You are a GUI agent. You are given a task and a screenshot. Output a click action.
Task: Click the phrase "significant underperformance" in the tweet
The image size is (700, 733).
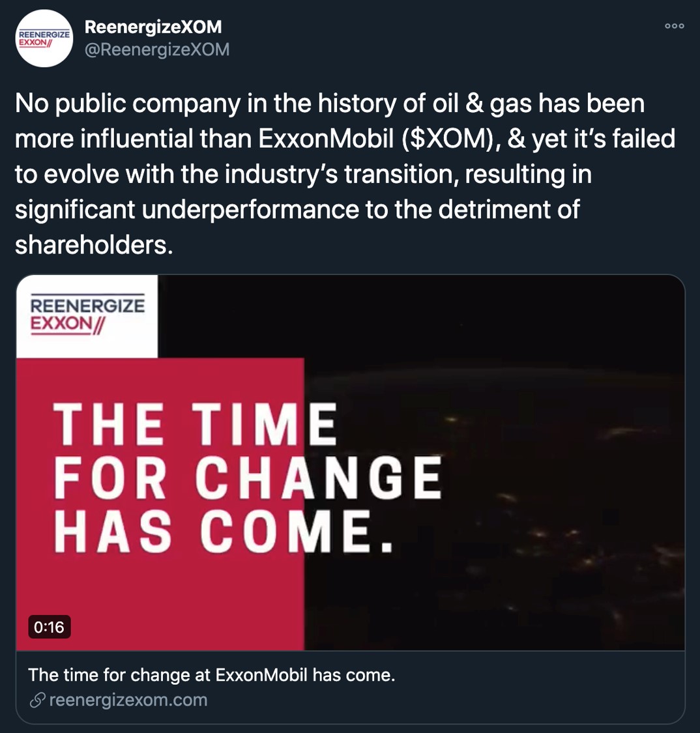(186, 209)
